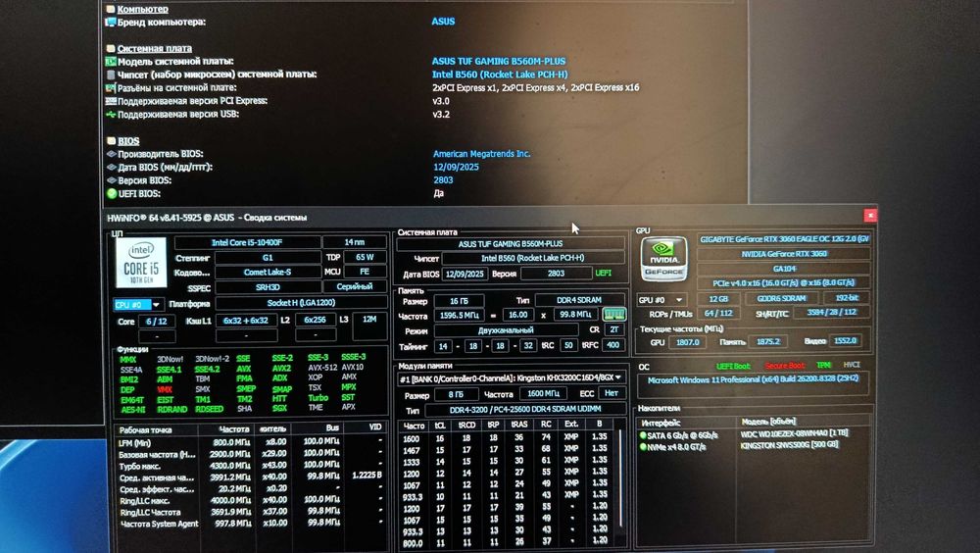
Task: Click the scrollbar of the memory timings table
Action: pos(620,479)
